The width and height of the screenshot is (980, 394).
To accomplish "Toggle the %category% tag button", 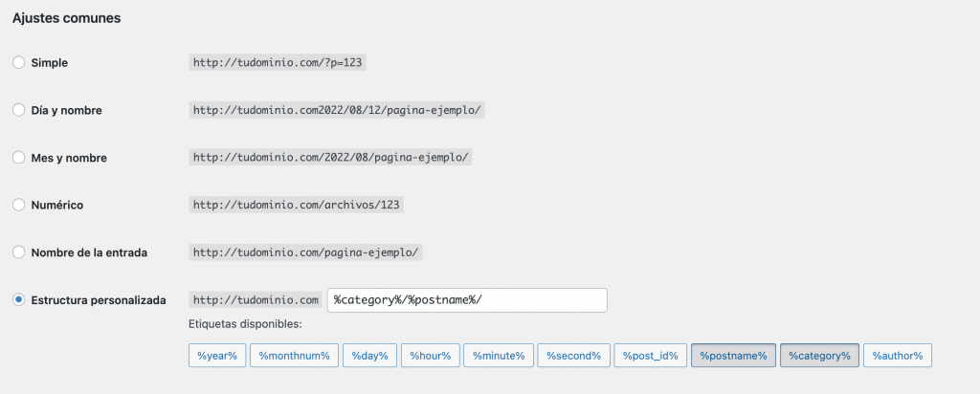I will 819,356.
